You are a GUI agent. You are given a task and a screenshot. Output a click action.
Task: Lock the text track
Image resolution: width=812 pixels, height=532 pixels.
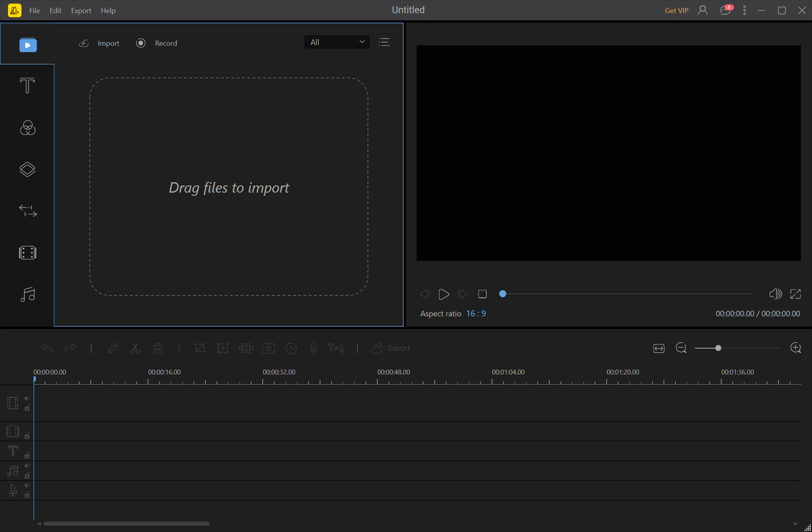[27, 455]
